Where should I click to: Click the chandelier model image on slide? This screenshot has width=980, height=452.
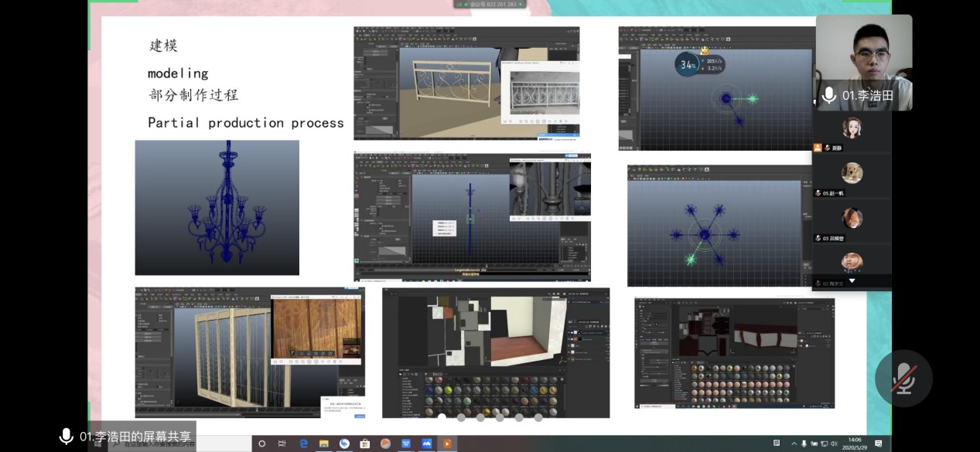pos(217,207)
